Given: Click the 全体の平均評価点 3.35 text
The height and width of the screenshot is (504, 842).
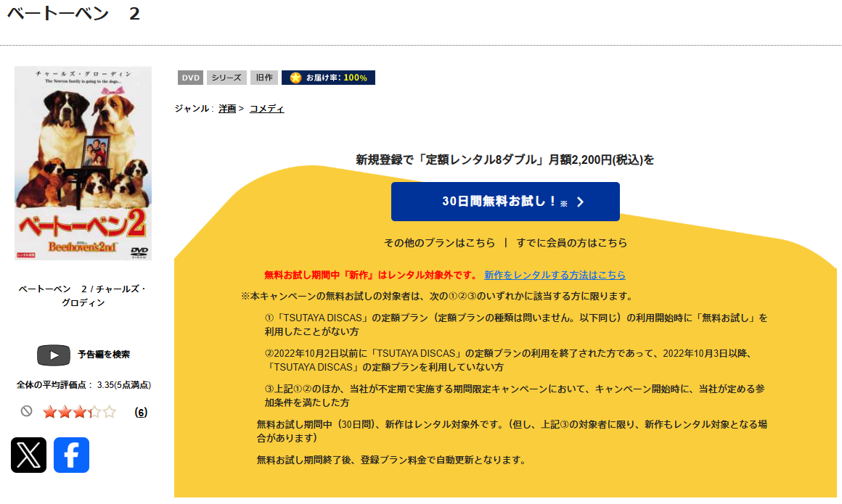Looking at the screenshot, I should click(x=83, y=385).
